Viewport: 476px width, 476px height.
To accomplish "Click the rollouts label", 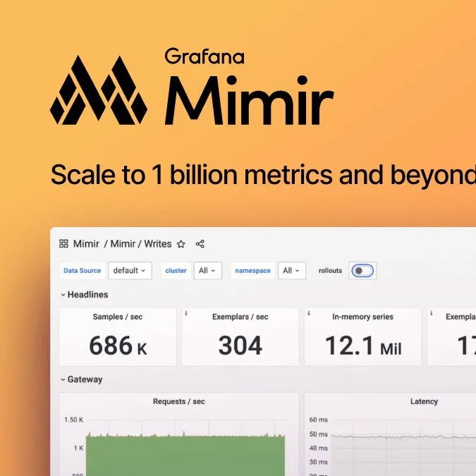I will coord(330,271).
